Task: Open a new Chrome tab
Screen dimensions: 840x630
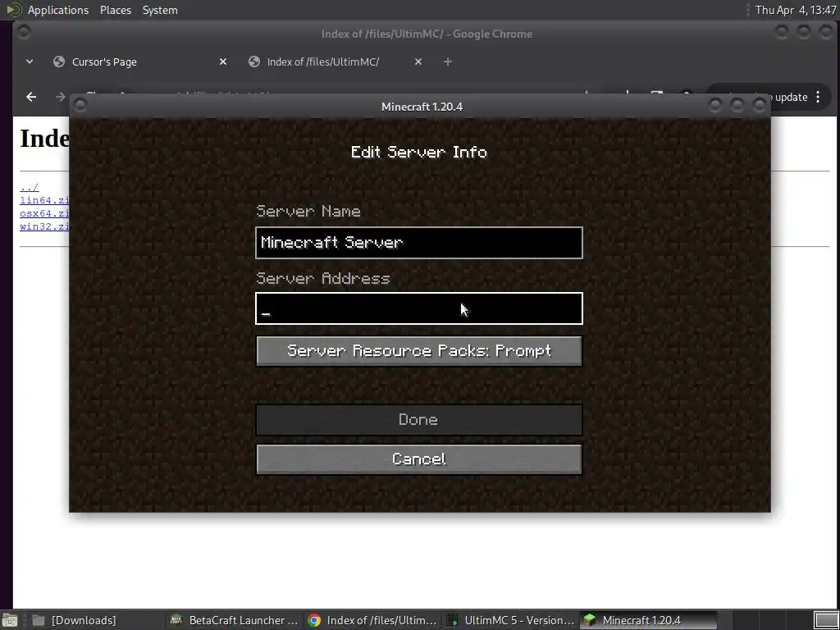Action: pos(447,62)
